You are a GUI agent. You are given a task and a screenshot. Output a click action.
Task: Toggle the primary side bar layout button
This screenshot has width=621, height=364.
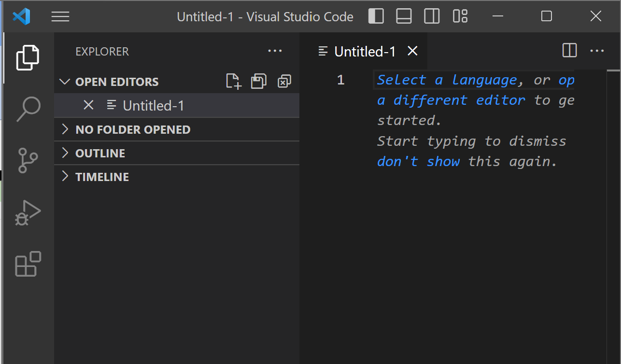[376, 16]
